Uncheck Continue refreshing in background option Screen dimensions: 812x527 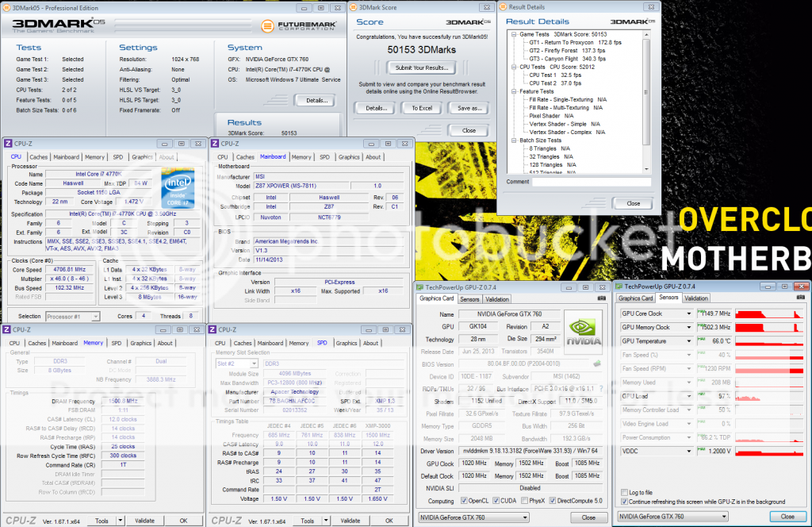tap(625, 502)
